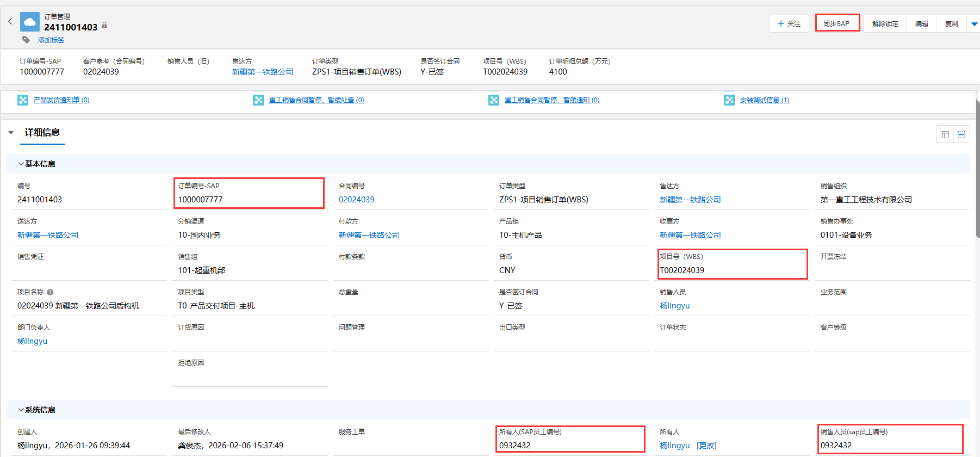Click help icon next to 项目名称
980x457 pixels.
pyautogui.click(x=50, y=292)
